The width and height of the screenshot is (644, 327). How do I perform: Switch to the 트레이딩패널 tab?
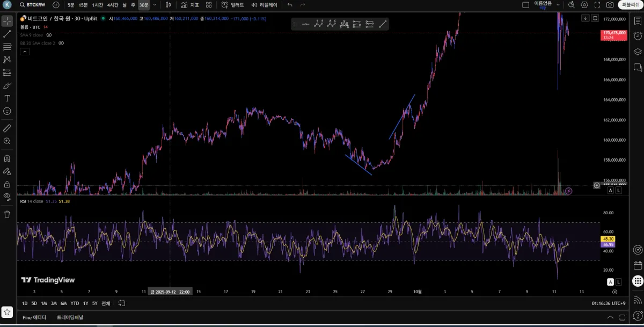click(70, 317)
